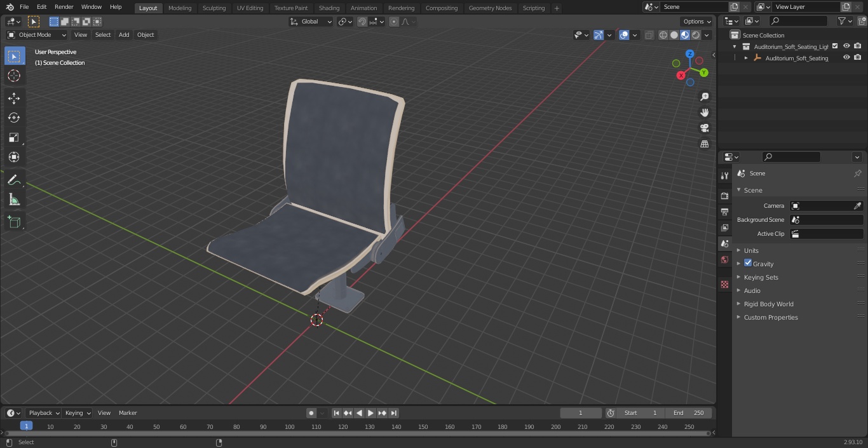Toggle the Gravity checkbox
The height and width of the screenshot is (448, 868).
[x=748, y=263]
